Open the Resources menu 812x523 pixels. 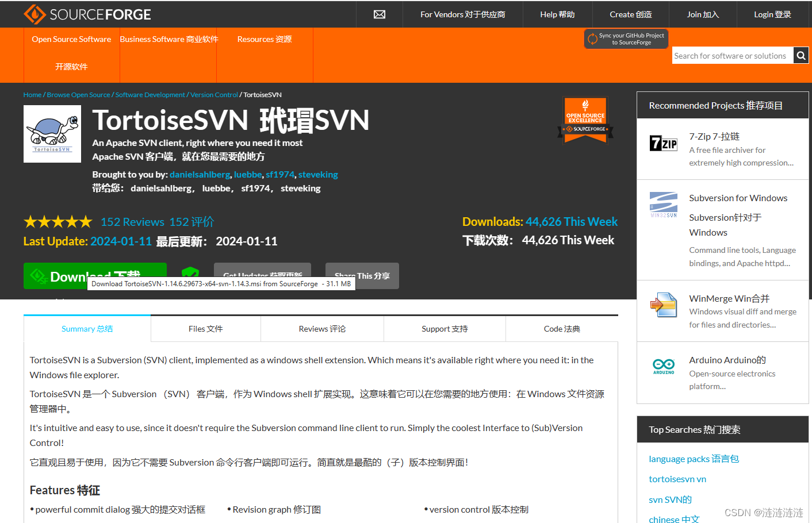[265, 39]
